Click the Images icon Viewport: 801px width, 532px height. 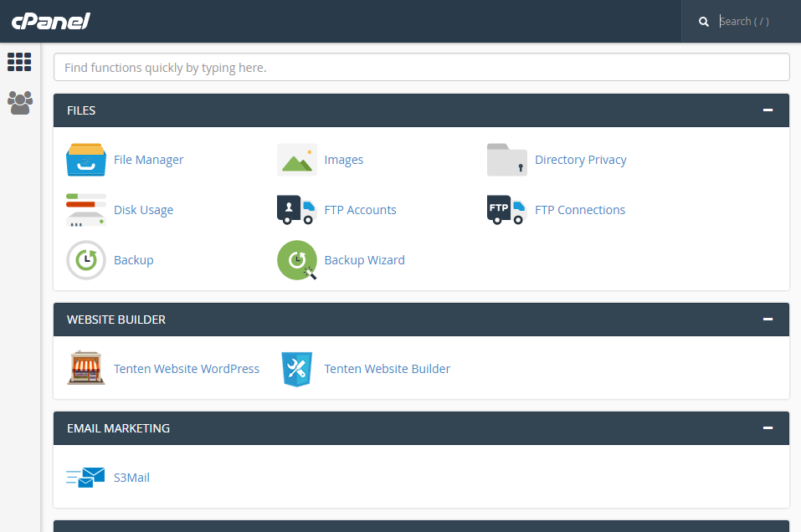(297, 160)
